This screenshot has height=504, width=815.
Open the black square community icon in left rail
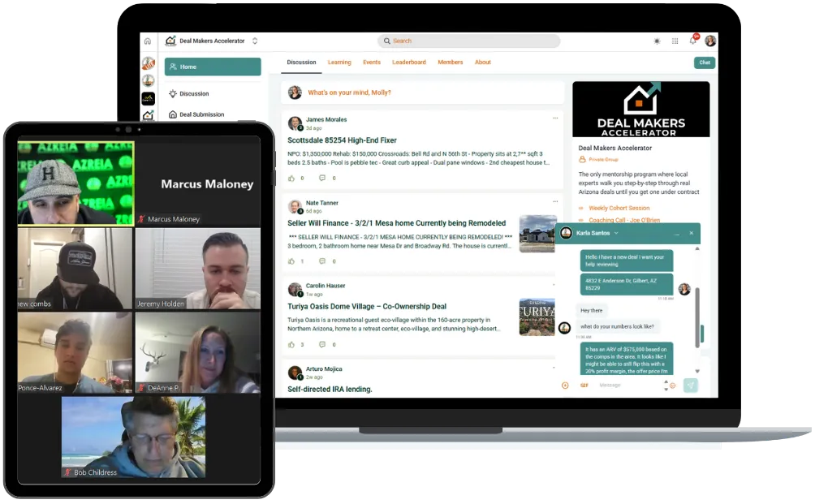coord(148,97)
